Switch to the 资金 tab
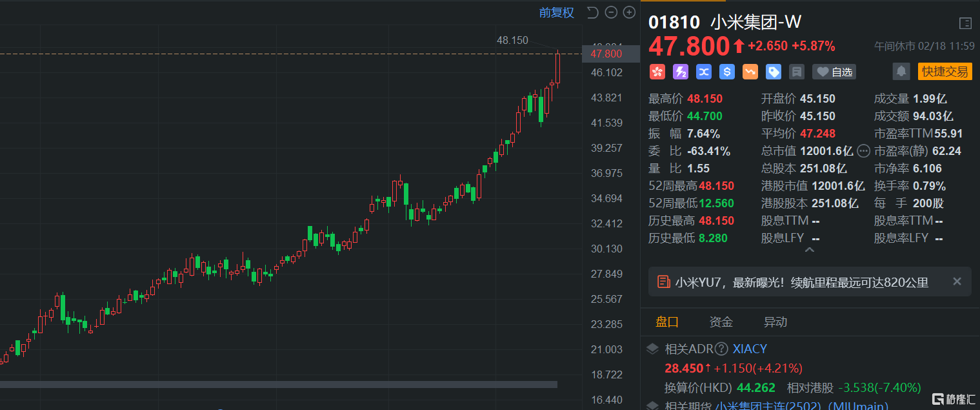This screenshot has height=410, width=980. coord(721,322)
